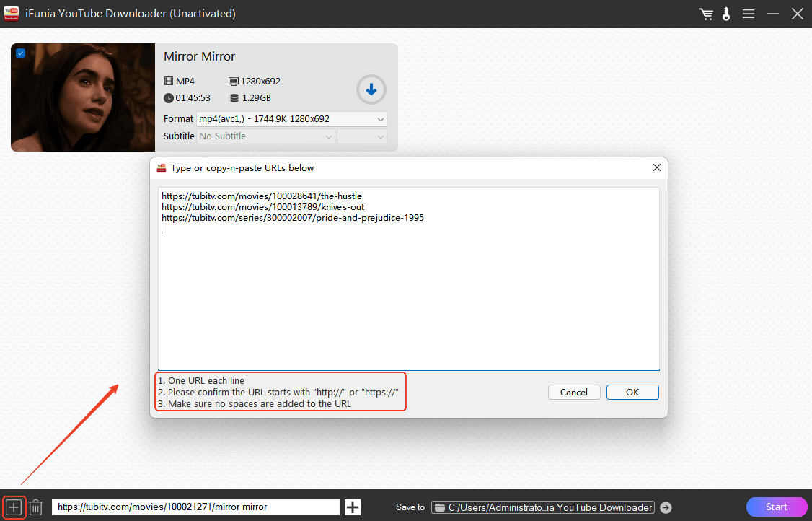Click the shopping cart purchase icon

tap(706, 14)
